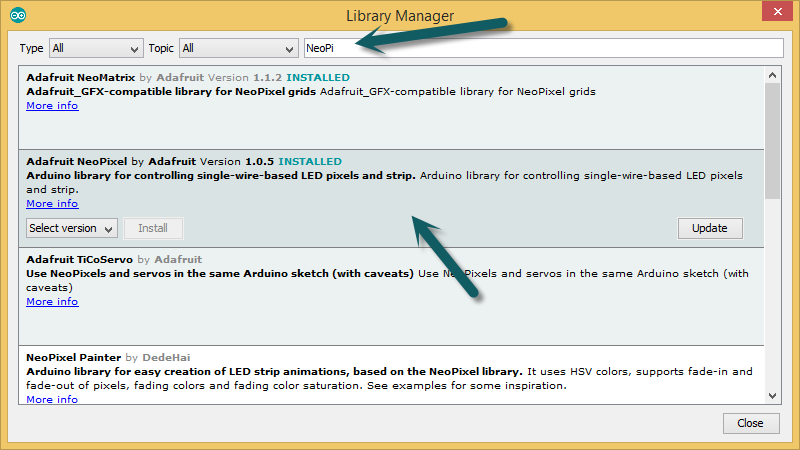Screen dimensions: 800x450
Task: Click the scrollbar up arrow
Action: (x=772, y=76)
